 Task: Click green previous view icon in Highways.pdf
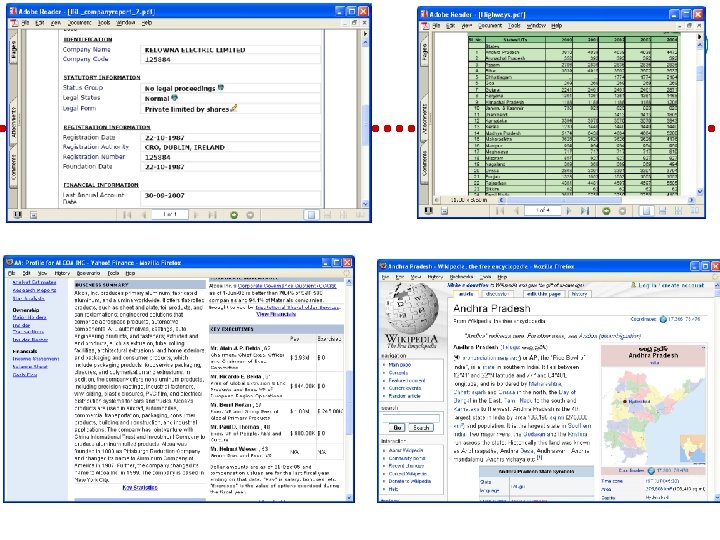click(x=607, y=211)
